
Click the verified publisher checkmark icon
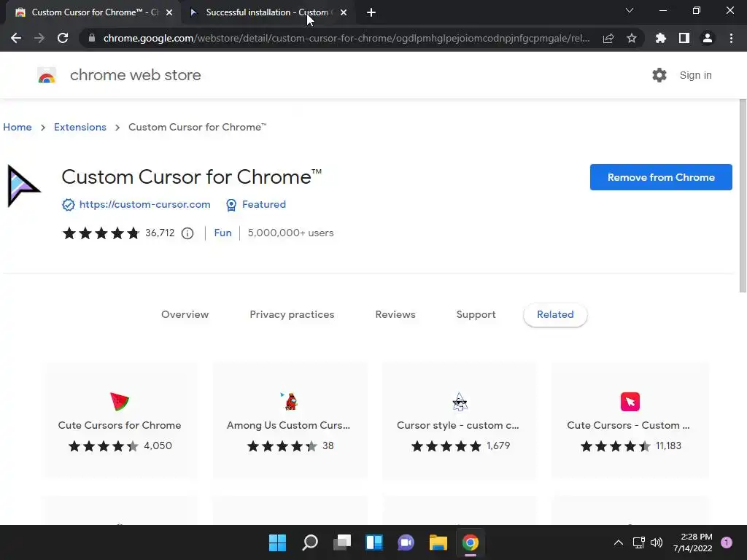click(68, 205)
